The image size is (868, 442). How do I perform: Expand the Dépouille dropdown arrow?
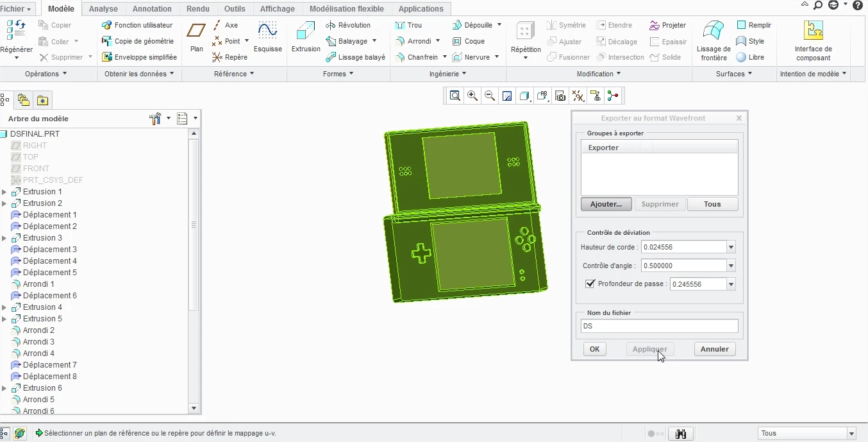click(x=499, y=25)
